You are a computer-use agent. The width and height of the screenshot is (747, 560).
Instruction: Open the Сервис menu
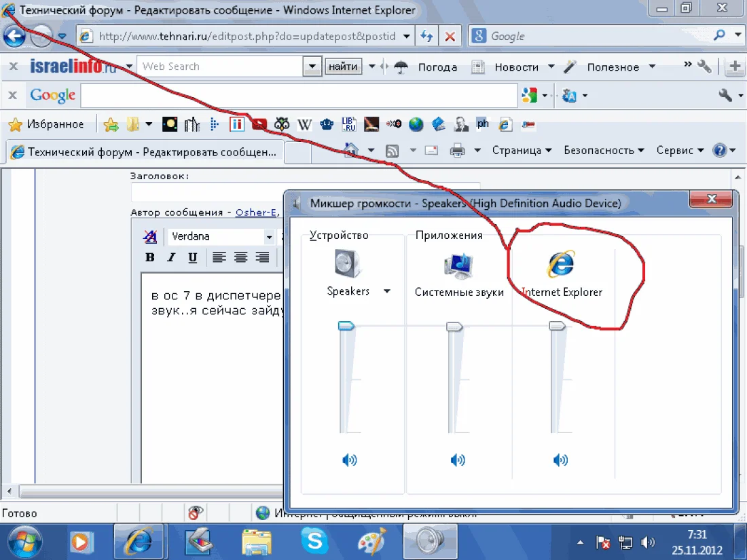tap(680, 151)
